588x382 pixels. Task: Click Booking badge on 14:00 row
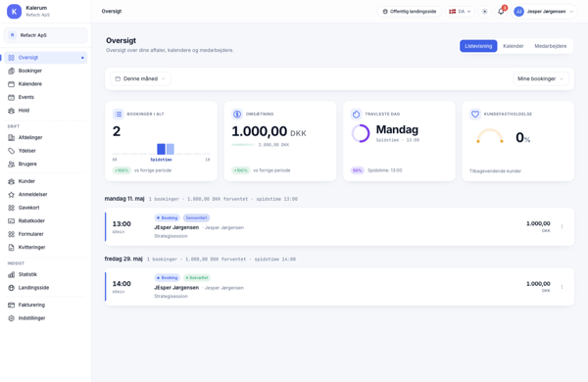(x=167, y=278)
